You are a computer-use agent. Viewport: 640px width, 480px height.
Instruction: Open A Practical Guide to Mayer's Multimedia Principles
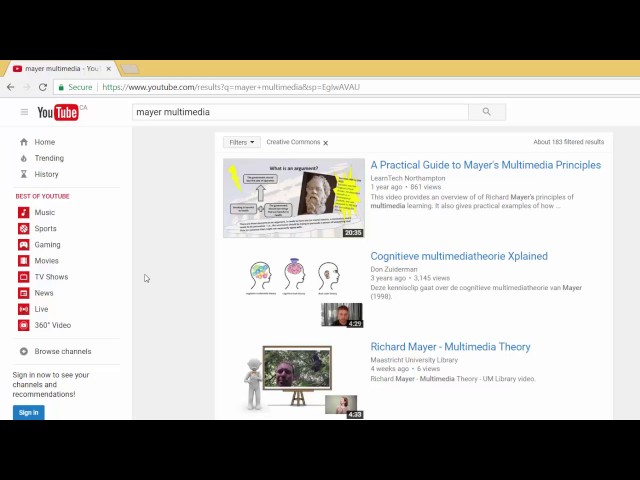(x=486, y=165)
